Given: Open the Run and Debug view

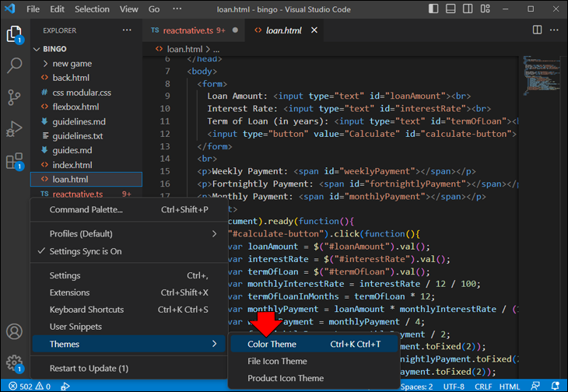Looking at the screenshot, I should 15,128.
